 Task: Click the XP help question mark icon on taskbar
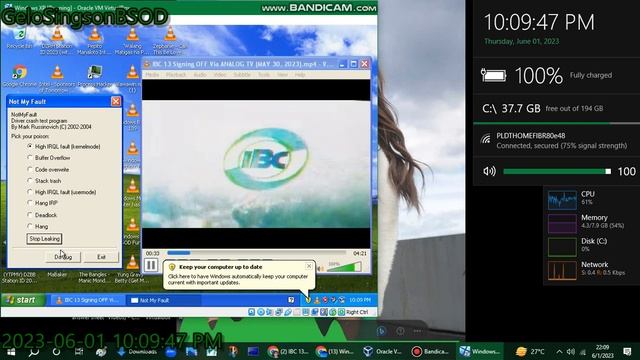pyautogui.click(x=291, y=300)
